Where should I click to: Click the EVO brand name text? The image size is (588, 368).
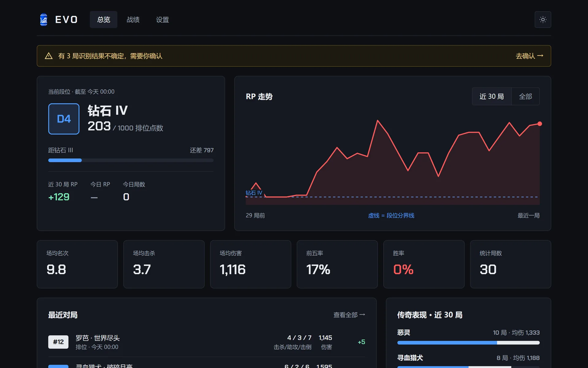coord(66,20)
